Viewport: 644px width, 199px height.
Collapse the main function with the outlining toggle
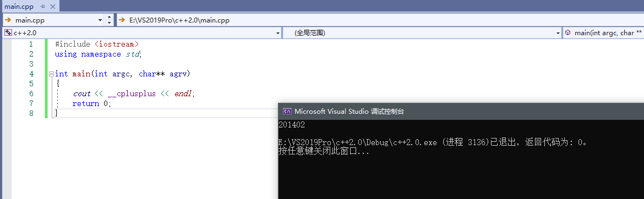(51, 74)
